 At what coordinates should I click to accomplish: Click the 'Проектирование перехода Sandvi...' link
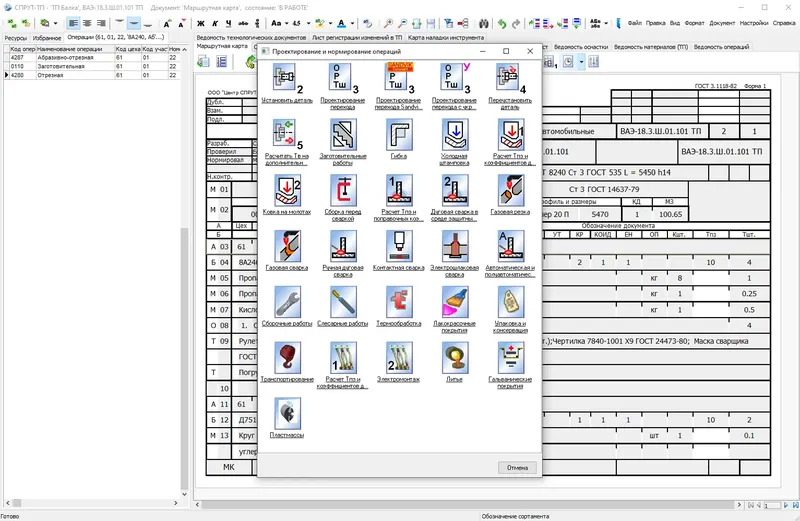click(x=398, y=104)
